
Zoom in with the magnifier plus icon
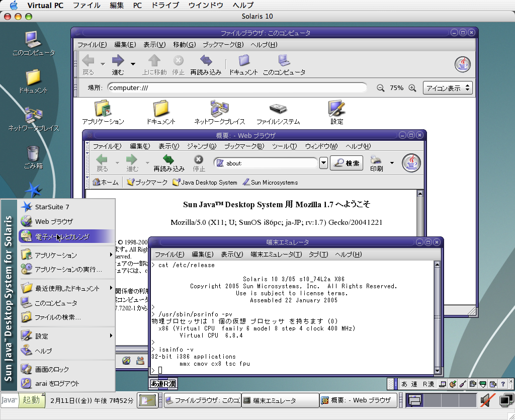412,88
